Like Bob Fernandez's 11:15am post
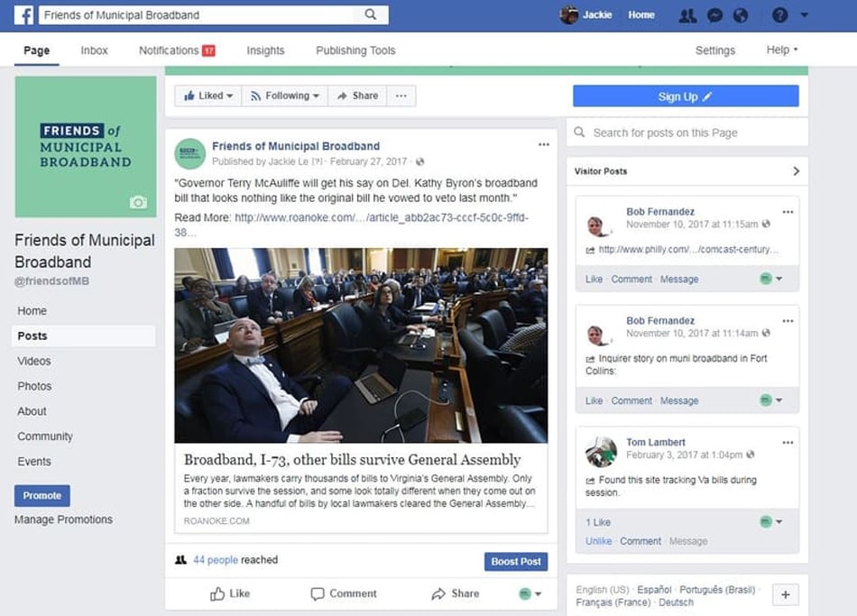 (594, 279)
